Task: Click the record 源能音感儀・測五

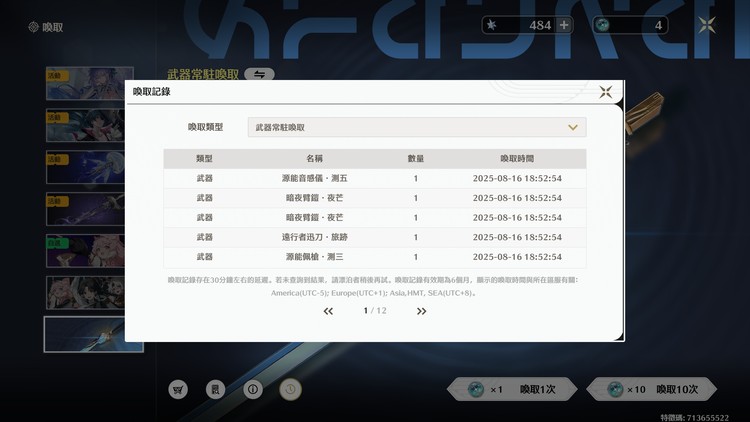Action: (x=375, y=178)
